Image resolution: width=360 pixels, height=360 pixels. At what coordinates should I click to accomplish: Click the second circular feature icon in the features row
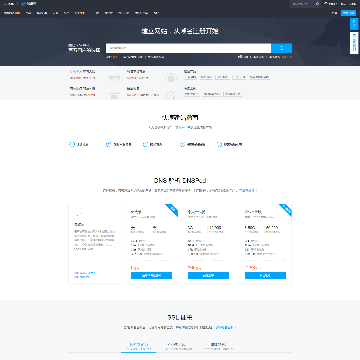click(x=108, y=144)
